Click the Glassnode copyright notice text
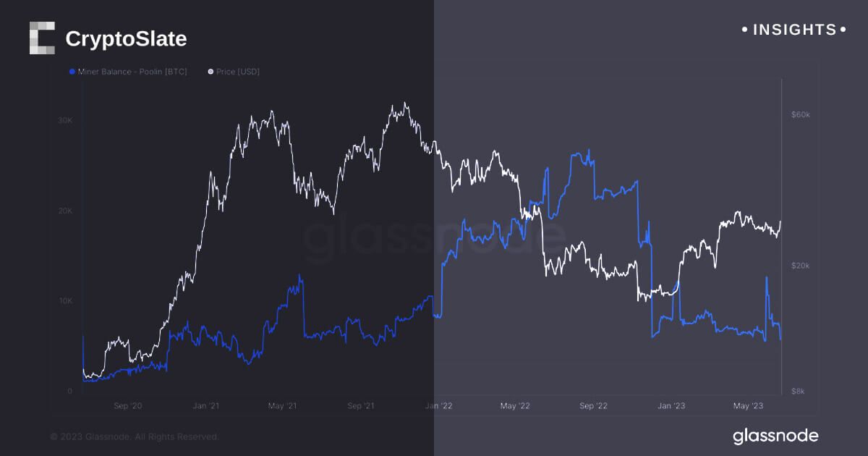Viewport: 868px width, 456px height. tap(135, 436)
